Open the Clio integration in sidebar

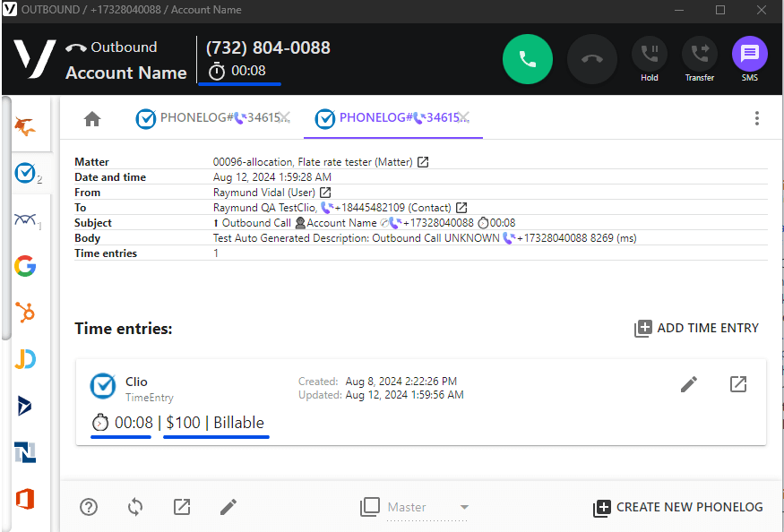pos(27,173)
